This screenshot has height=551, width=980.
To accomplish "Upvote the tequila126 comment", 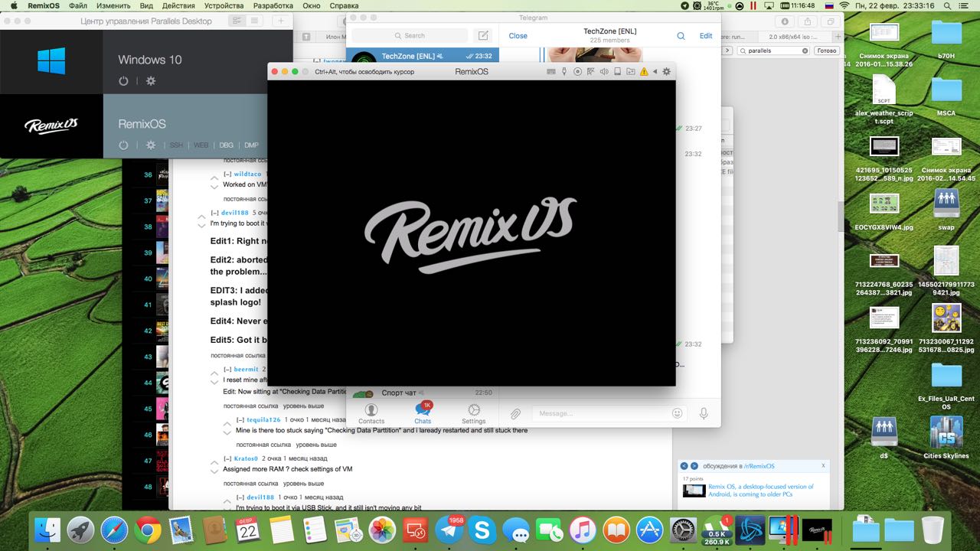I will (227, 422).
